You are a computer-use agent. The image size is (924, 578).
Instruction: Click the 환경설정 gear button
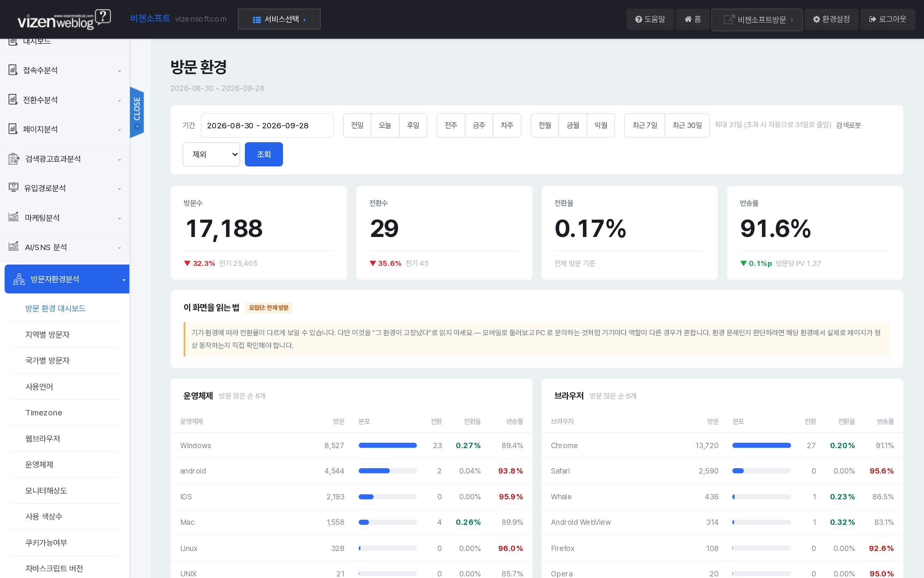pyautogui.click(x=831, y=19)
